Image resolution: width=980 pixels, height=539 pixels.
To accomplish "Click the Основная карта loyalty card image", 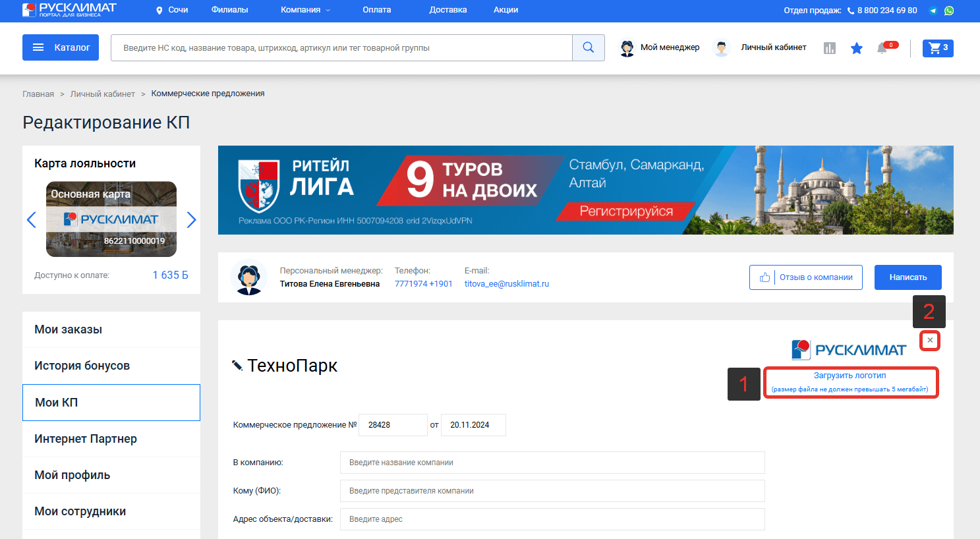I will (111, 219).
